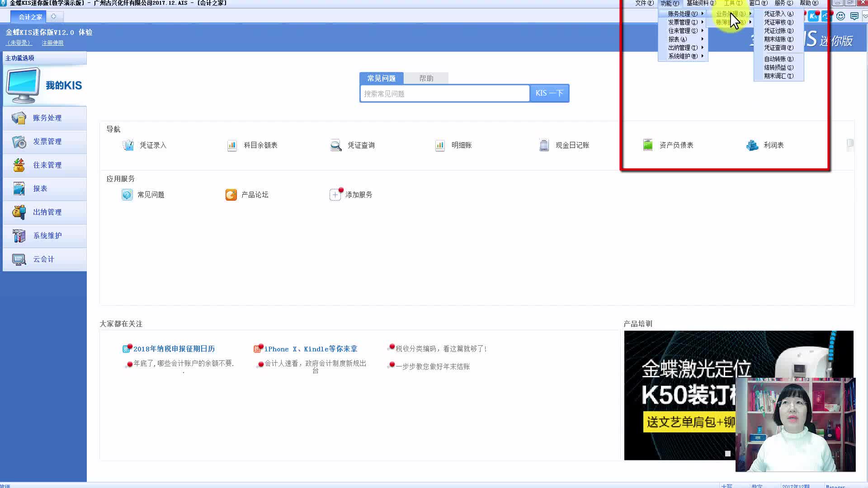Screen dimensions: 868x488
Task: Click the 添加服务 plus icon
Action: click(x=335, y=195)
